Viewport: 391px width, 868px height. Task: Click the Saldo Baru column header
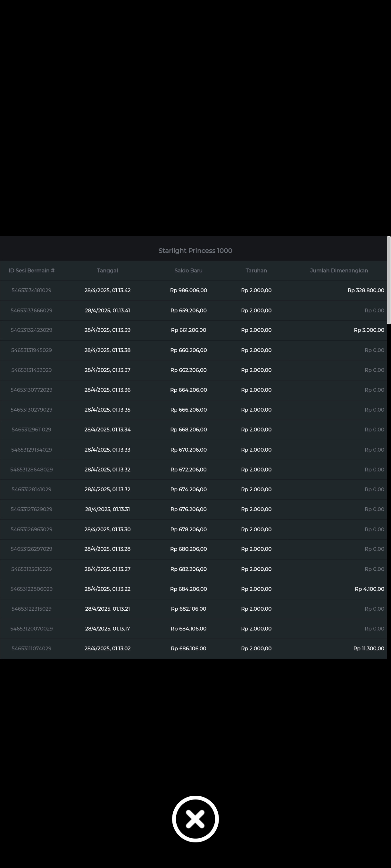tap(188, 270)
